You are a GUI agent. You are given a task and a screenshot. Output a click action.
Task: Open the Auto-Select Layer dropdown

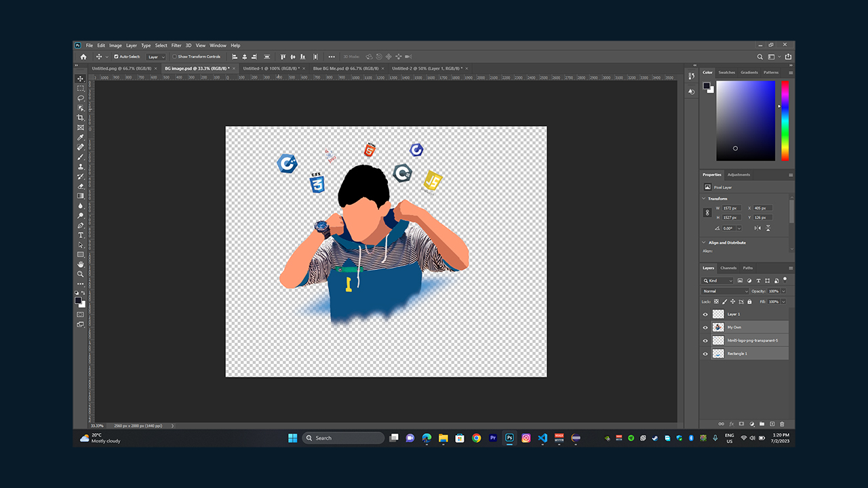(x=156, y=57)
